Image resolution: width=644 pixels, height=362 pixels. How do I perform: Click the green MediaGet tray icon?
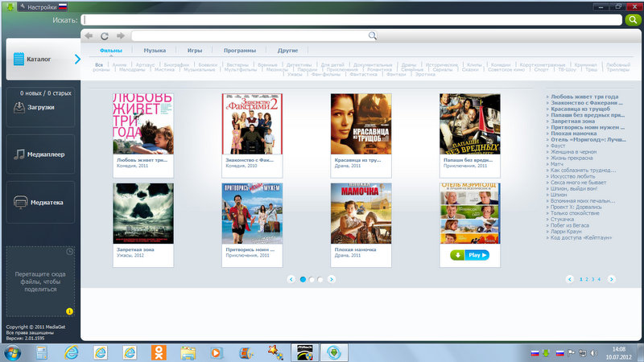click(x=546, y=352)
